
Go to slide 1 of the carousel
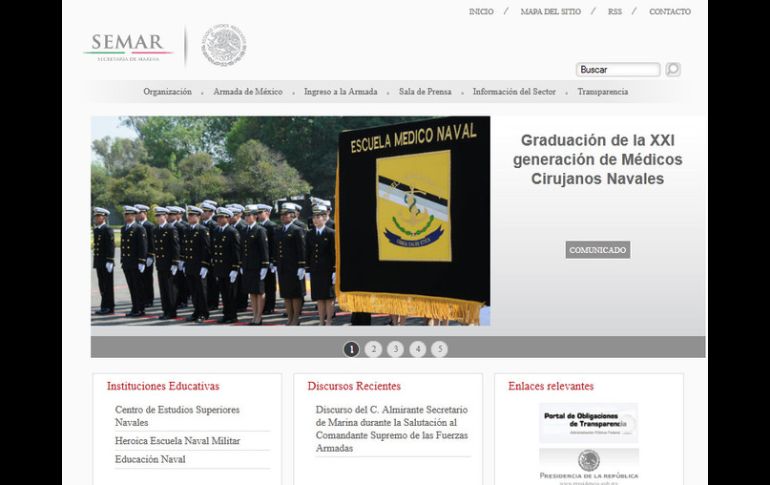(x=351, y=349)
